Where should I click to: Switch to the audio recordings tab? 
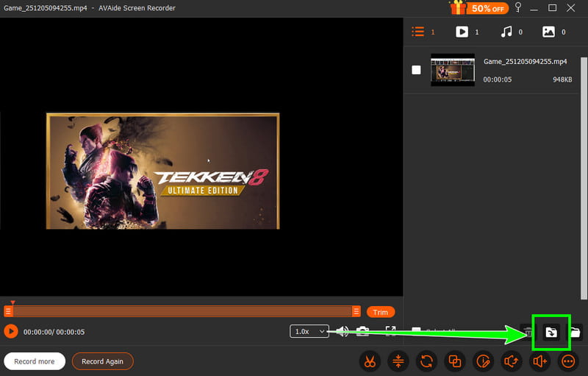[x=506, y=32]
